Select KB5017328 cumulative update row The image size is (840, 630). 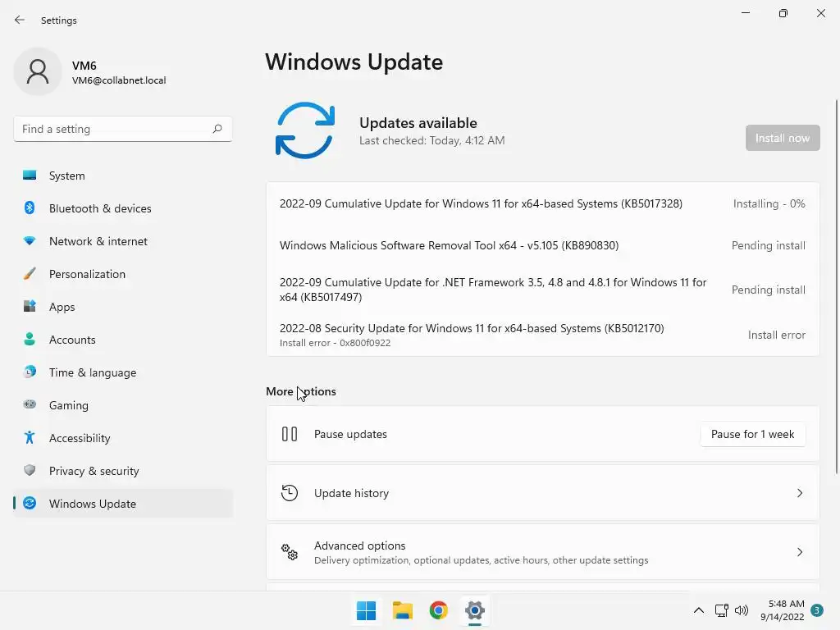(x=542, y=203)
